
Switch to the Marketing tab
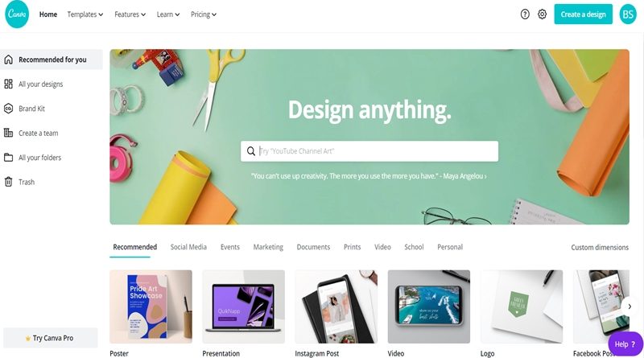pyautogui.click(x=268, y=247)
